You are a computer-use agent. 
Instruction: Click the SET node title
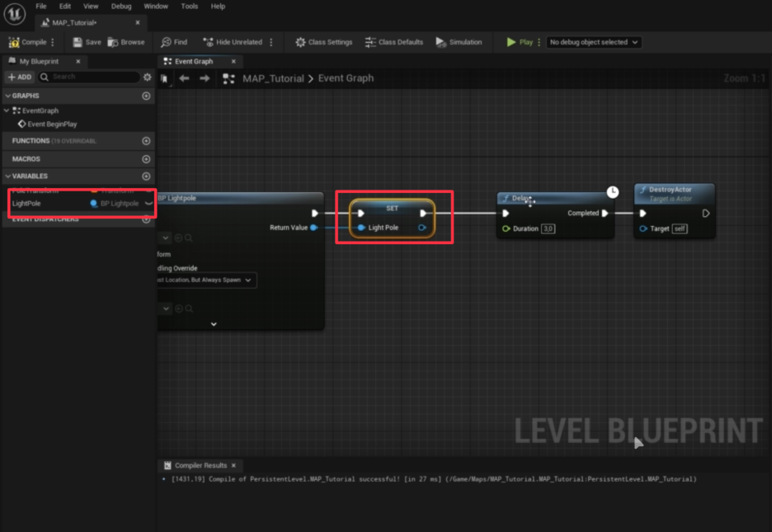coord(392,209)
